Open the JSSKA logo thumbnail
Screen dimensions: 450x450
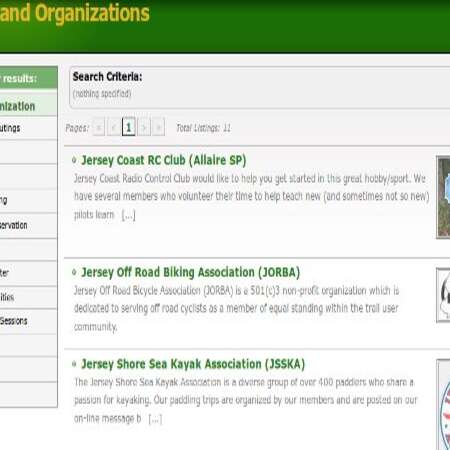coord(443,405)
